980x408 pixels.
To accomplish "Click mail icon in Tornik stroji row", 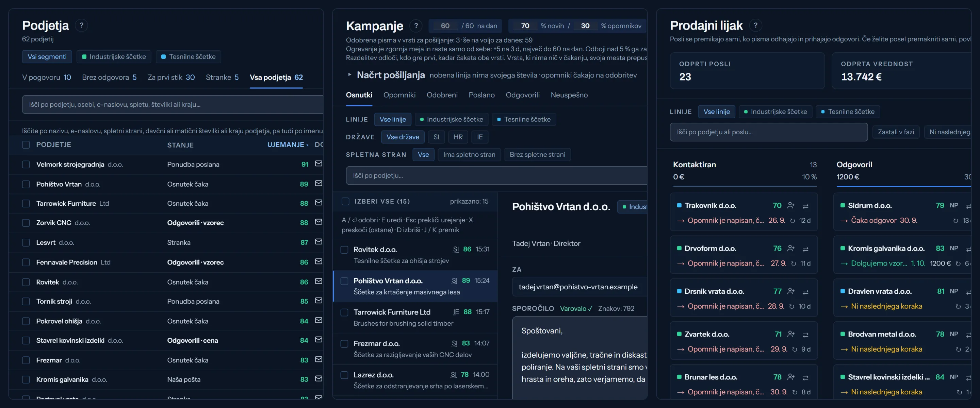I will 318,301.
